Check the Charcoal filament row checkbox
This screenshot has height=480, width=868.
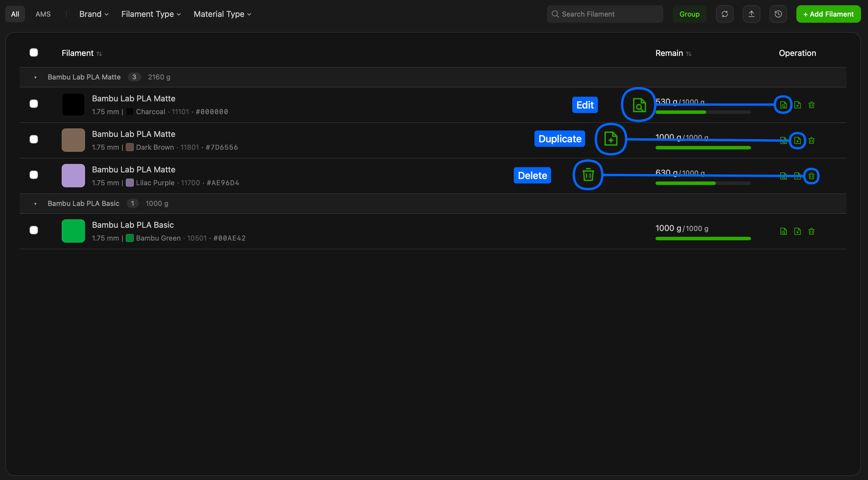pyautogui.click(x=34, y=104)
